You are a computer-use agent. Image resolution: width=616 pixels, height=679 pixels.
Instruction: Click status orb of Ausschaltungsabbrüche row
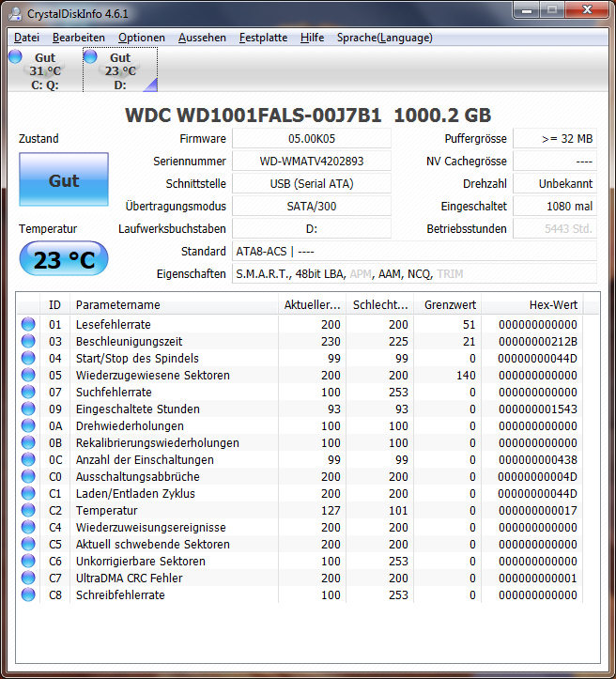pos(28,476)
